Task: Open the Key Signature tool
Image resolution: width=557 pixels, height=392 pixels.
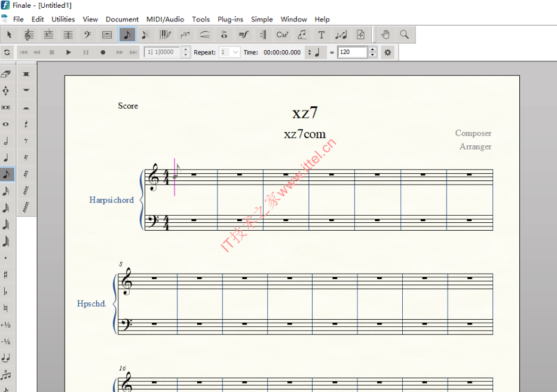Action: 48,35
